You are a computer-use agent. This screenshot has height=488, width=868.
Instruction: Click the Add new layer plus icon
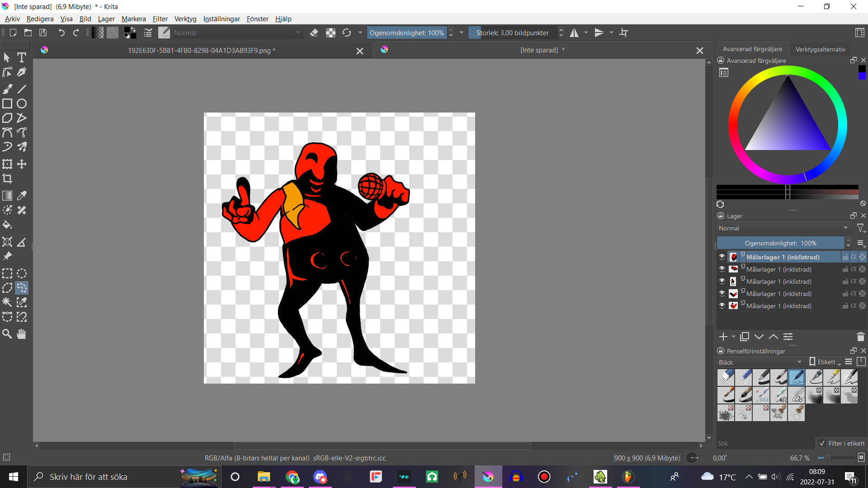click(723, 337)
